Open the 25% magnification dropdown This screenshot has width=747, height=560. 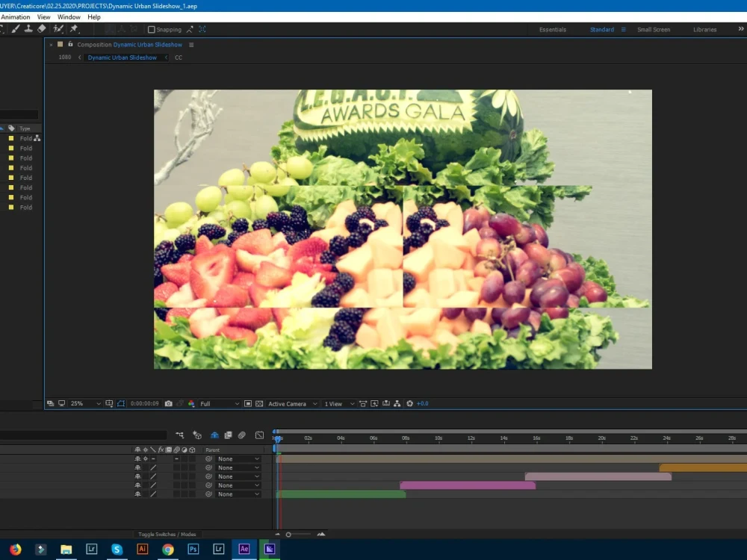85,403
